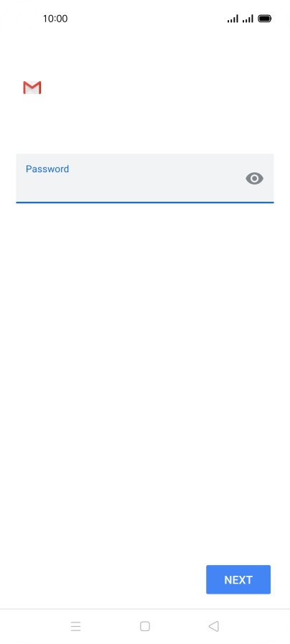Screen dimensions: 290x644
Task: Open recent apps via three-line navigation icon
Action: coord(75,626)
